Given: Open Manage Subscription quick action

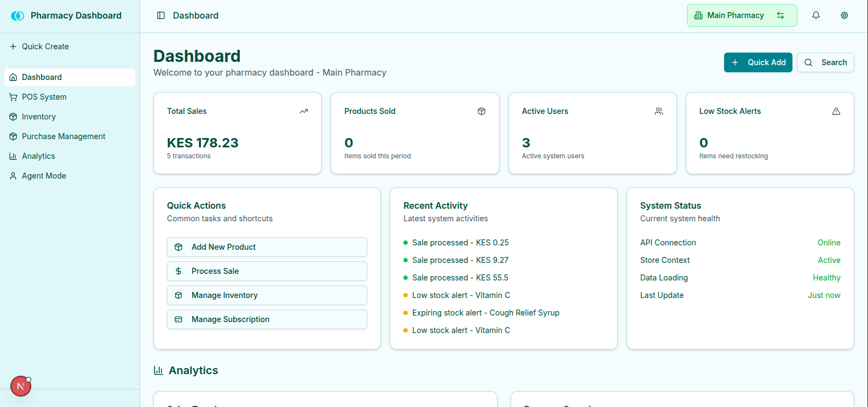Looking at the screenshot, I should tap(267, 319).
